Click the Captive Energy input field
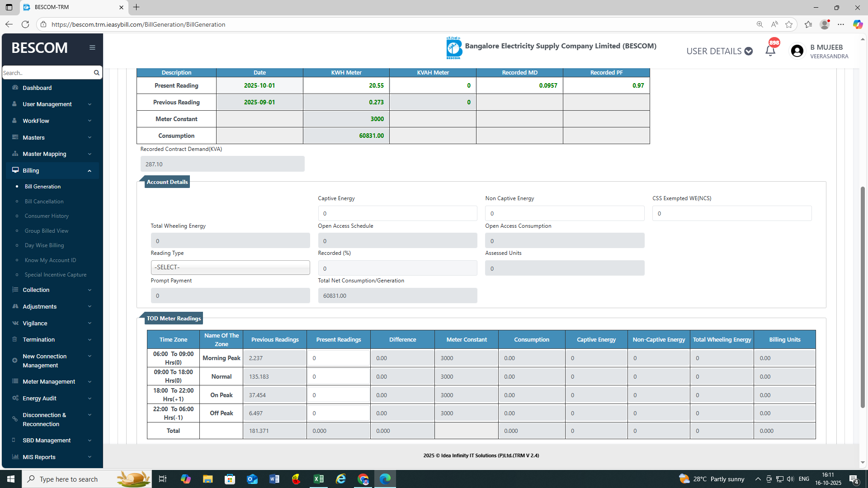Image resolution: width=868 pixels, height=488 pixels. coord(397,213)
